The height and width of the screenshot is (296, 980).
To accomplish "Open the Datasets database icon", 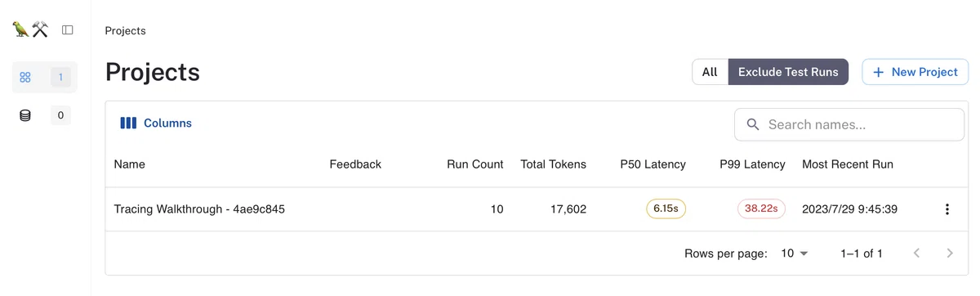I will (x=25, y=115).
